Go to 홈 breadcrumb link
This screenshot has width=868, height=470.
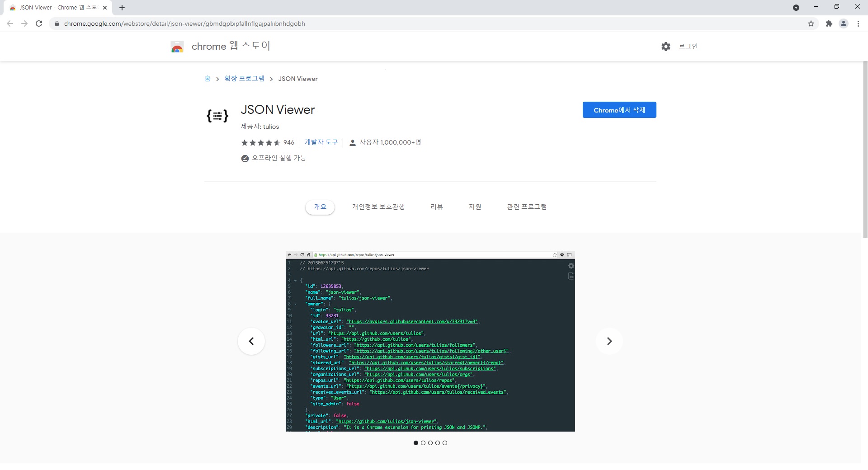click(x=208, y=79)
